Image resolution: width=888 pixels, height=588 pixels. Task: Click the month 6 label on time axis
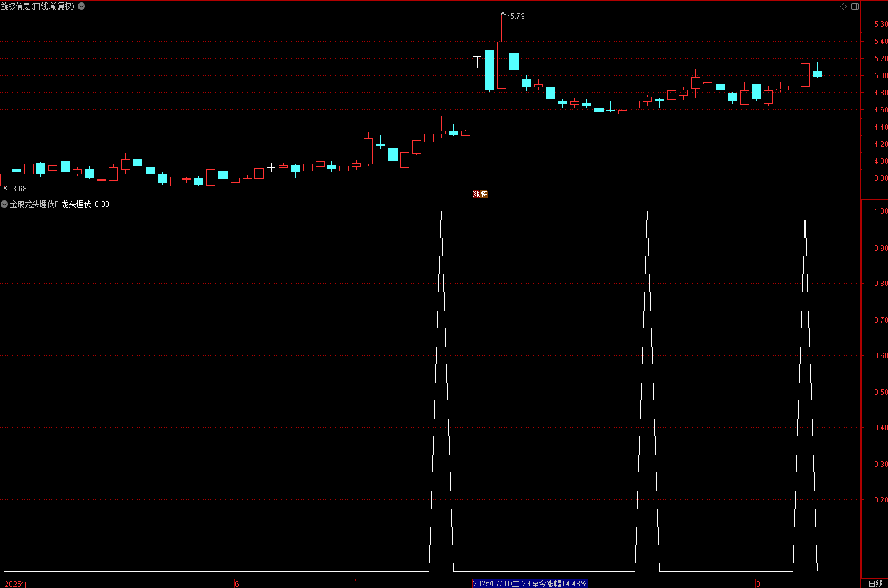coord(237,584)
